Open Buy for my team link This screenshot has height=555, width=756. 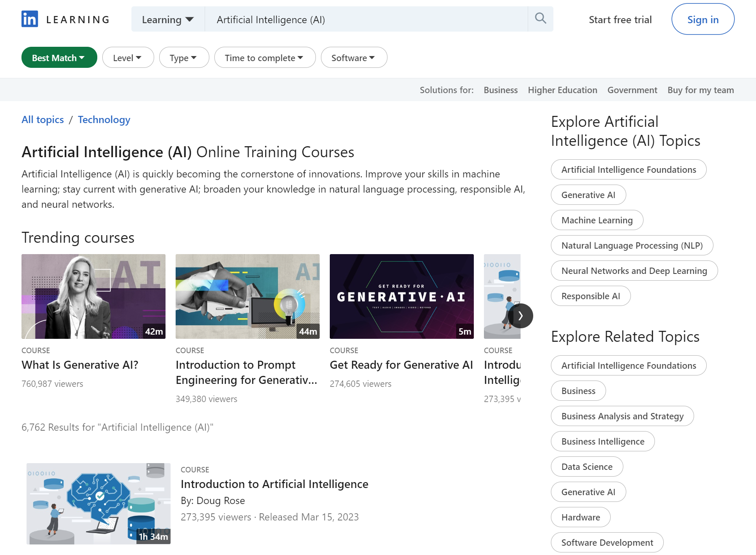pos(700,90)
